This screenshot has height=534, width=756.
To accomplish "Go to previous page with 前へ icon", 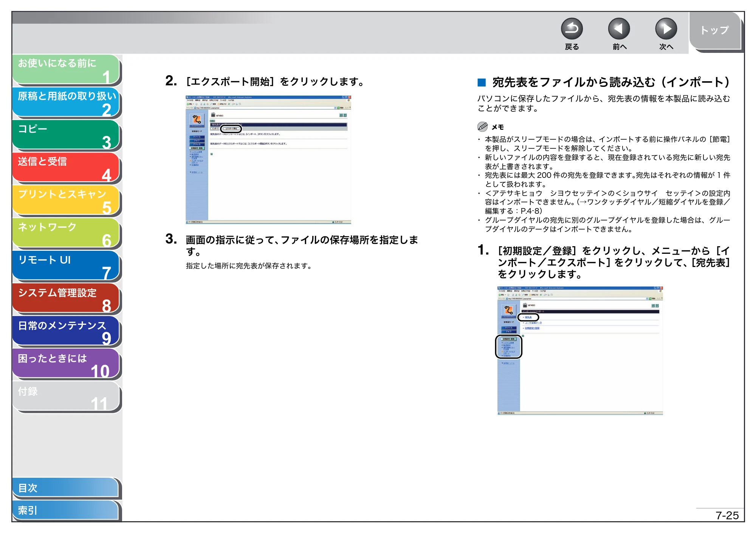I will click(619, 29).
